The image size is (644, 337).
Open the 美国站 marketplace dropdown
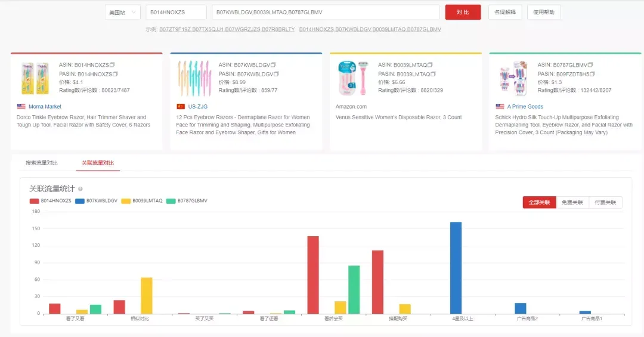(x=123, y=13)
